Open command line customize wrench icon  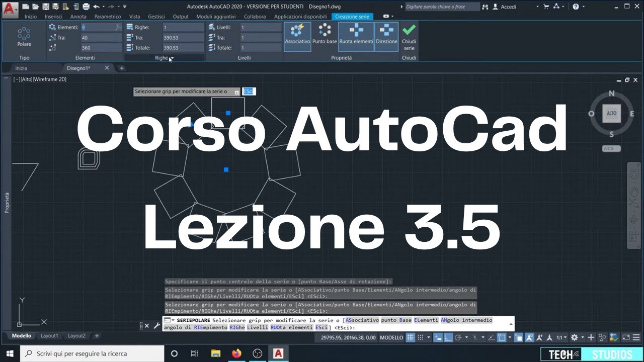[x=156, y=326]
